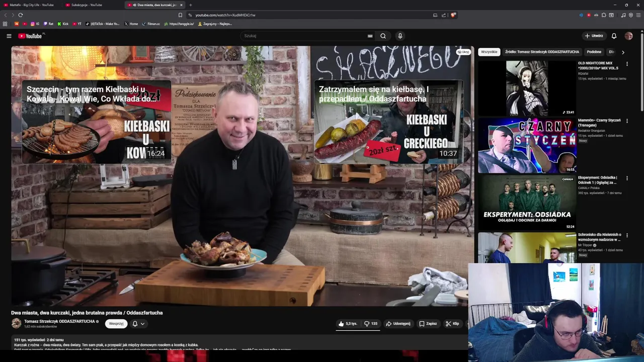Select the Źródło: Tomasz Strzelczyk chip
The image size is (644, 362).
[542, 52]
